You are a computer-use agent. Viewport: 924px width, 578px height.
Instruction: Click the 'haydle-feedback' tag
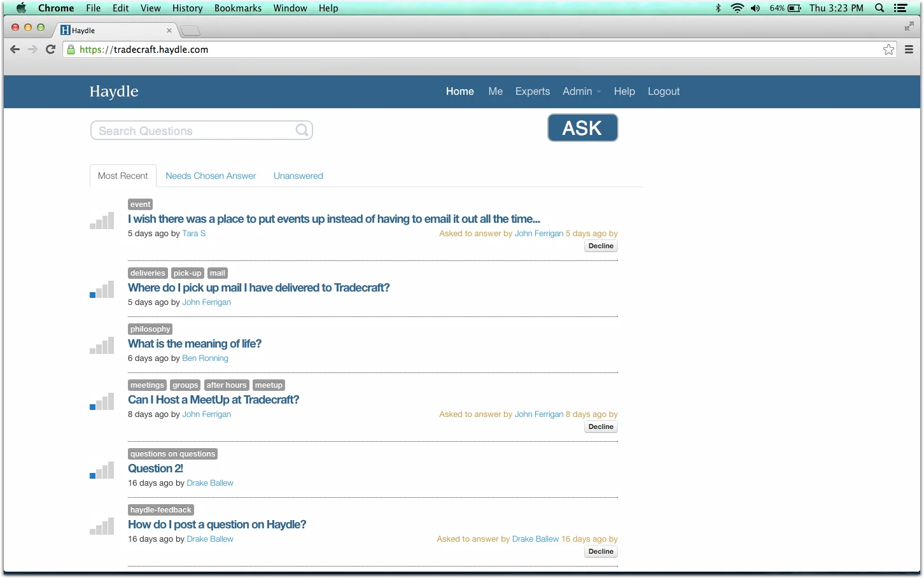(160, 510)
